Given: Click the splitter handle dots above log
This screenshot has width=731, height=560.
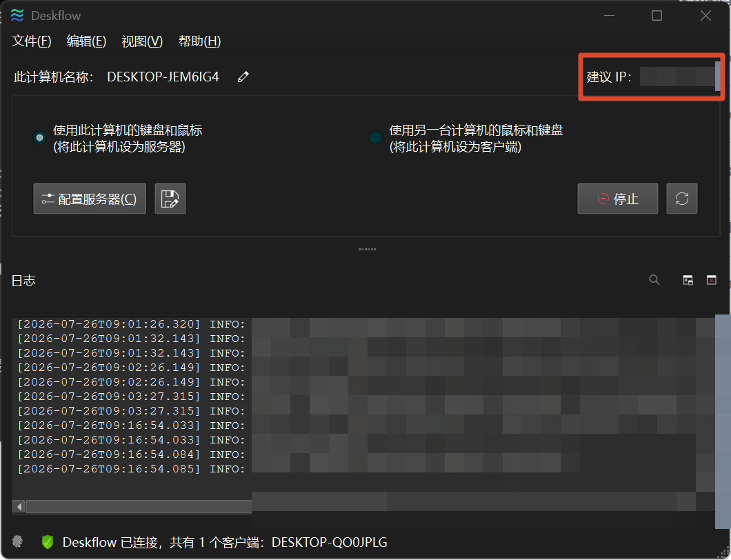Looking at the screenshot, I should [x=367, y=250].
